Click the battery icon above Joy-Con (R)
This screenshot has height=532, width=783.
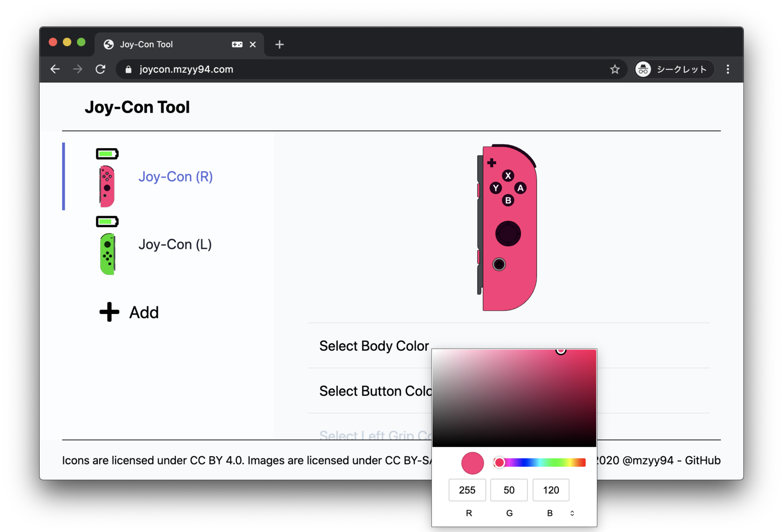click(107, 154)
